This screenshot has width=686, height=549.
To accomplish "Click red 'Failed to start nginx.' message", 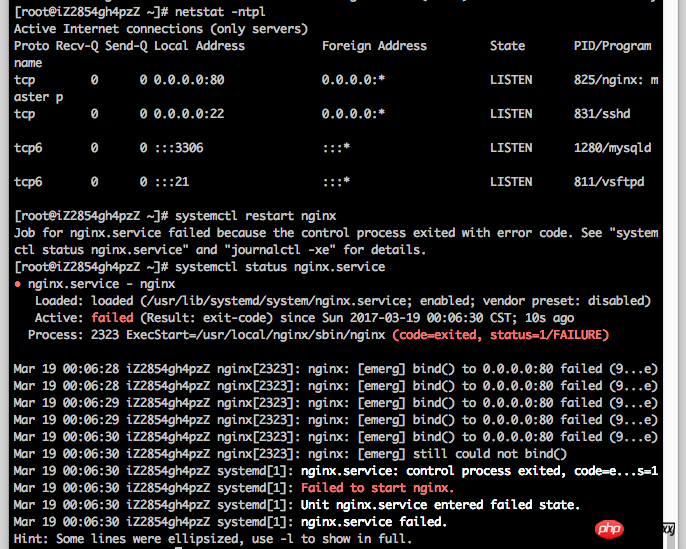I will coord(378,488).
